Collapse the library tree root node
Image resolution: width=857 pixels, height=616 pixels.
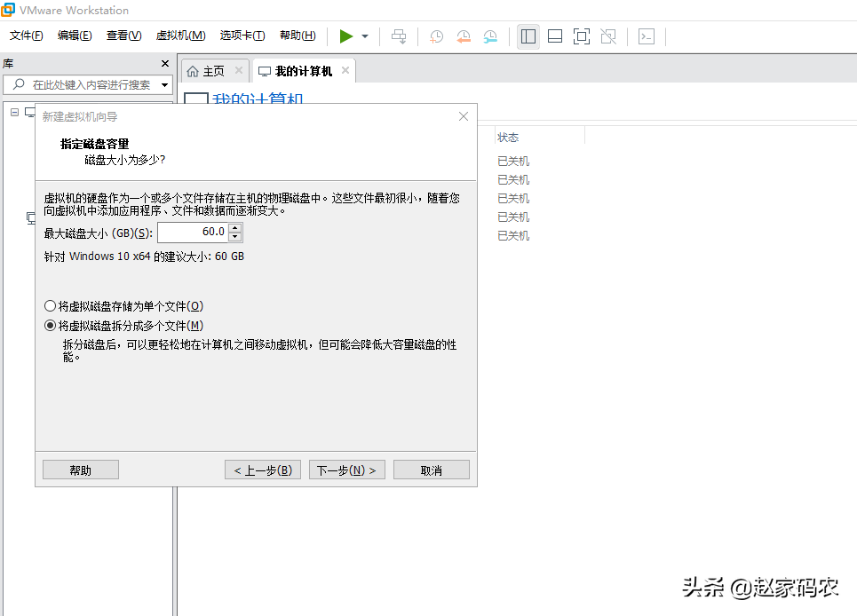[x=15, y=112]
